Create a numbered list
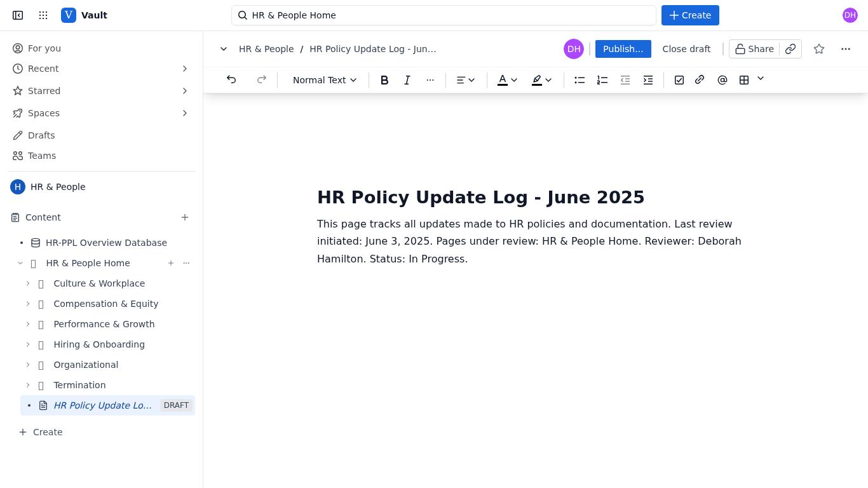Screen dimensions: 868x488 [x=602, y=80]
